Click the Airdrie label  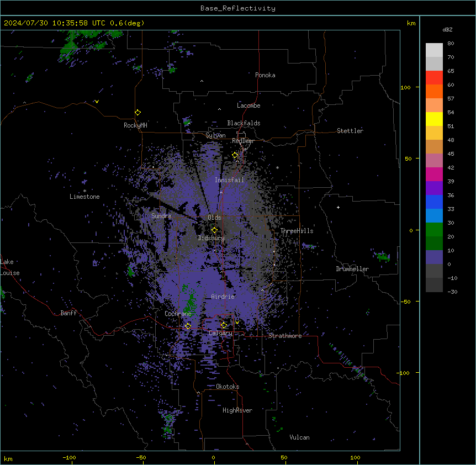tap(223, 297)
